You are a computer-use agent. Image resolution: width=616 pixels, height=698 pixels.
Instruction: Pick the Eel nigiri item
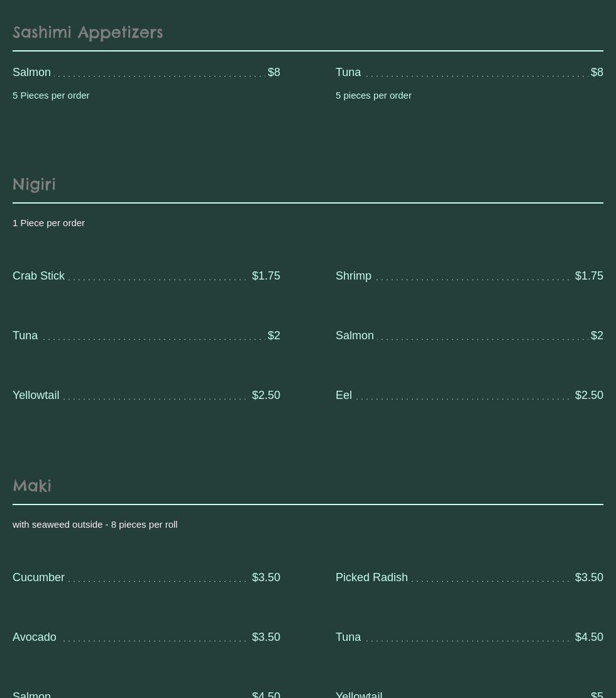pyautogui.click(x=344, y=395)
